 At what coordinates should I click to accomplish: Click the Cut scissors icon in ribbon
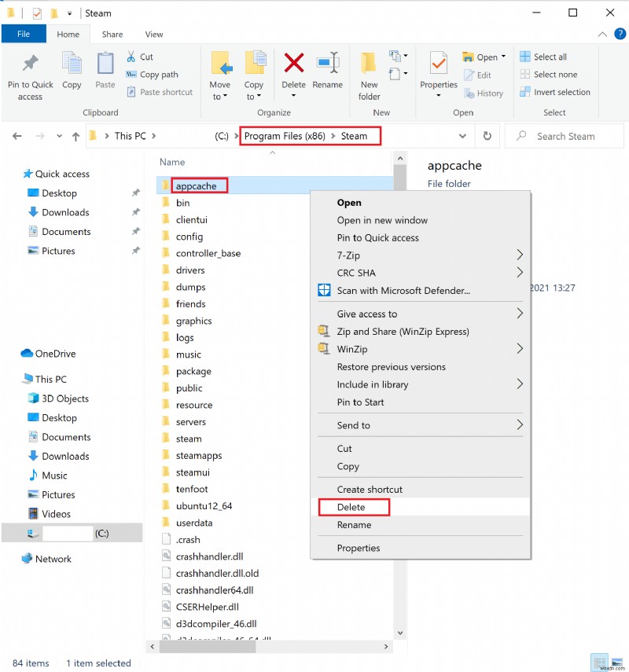(131, 57)
